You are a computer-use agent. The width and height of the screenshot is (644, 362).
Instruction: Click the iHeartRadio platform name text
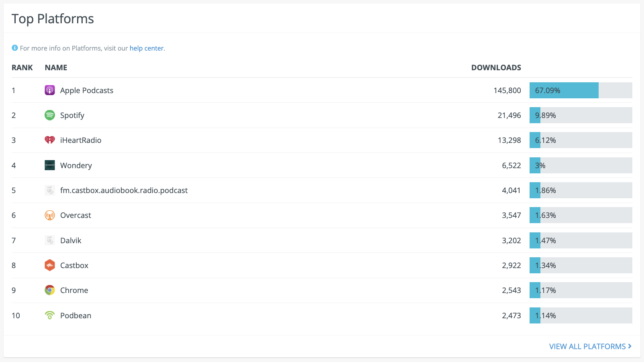81,140
